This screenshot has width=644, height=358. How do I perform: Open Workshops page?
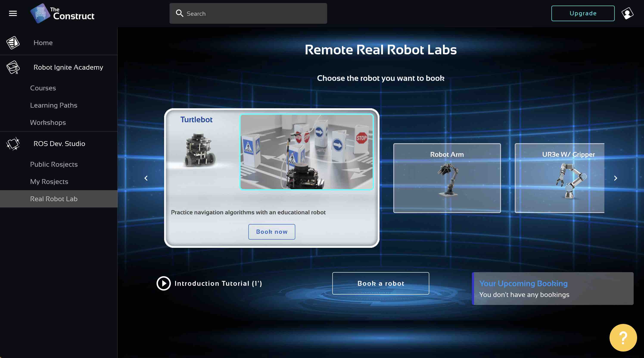coord(48,123)
